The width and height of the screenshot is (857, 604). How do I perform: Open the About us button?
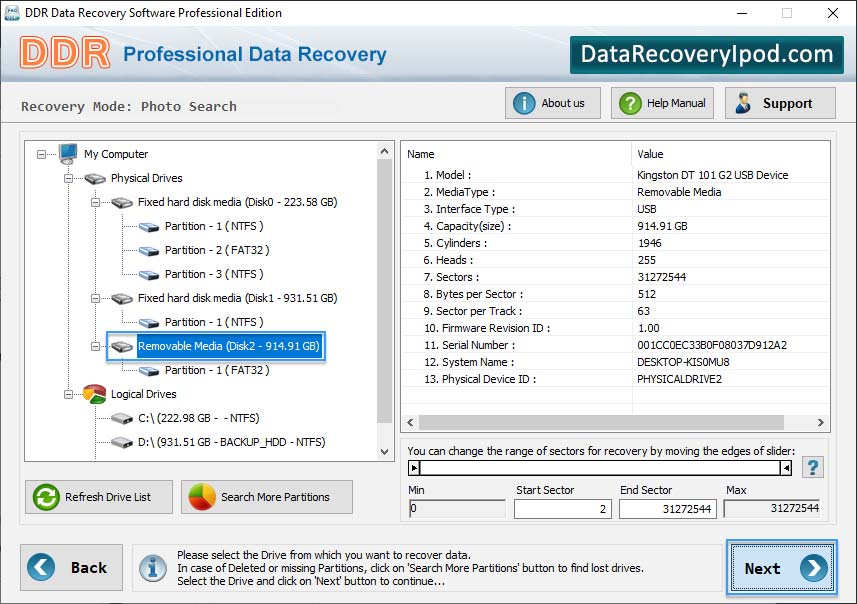pos(553,103)
